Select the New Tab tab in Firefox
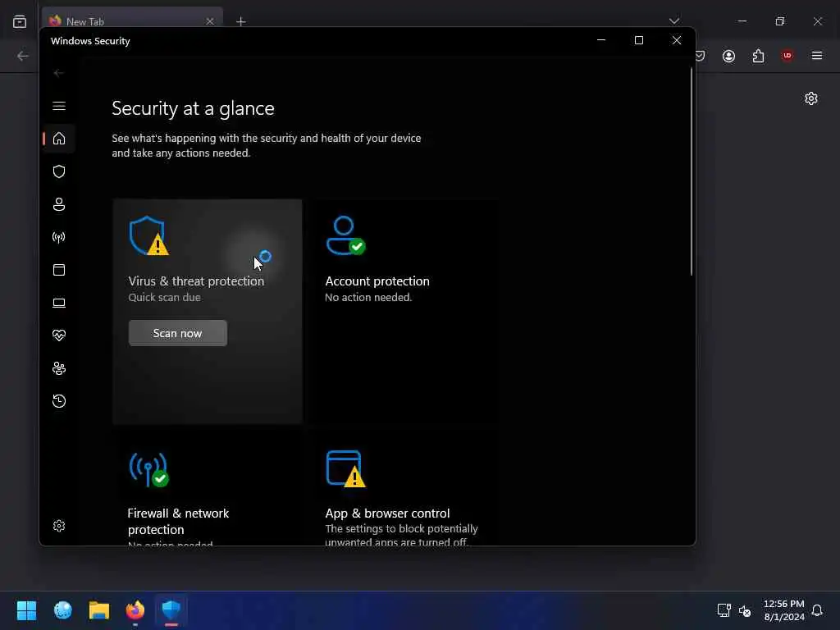Viewport: 840px width, 630px height. (132, 21)
